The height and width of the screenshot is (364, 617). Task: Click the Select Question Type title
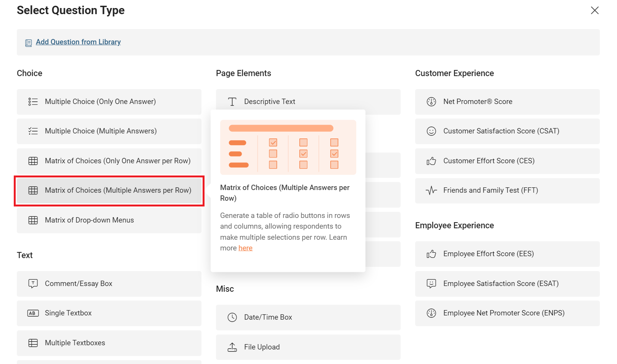[71, 10]
